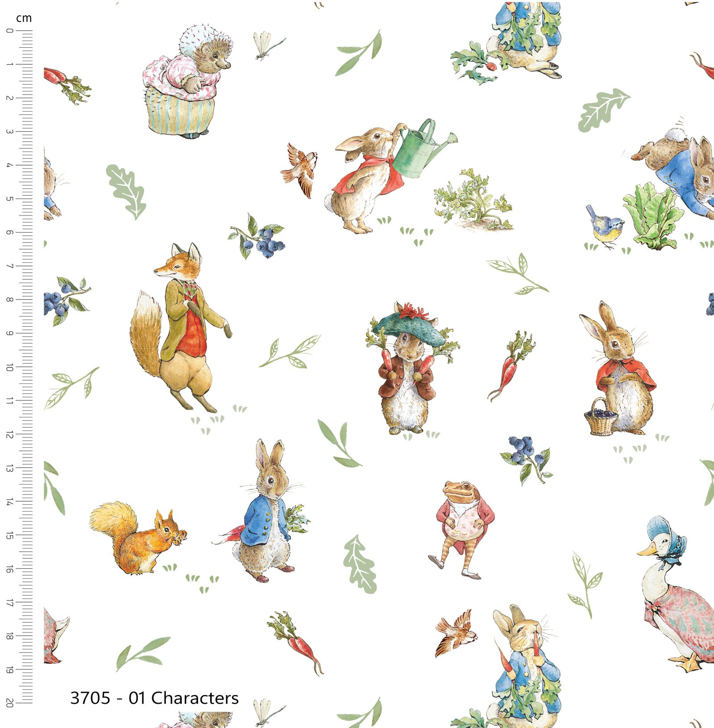The width and height of the screenshot is (714, 728).
Task: Select the hedgehog in pink dress illustration
Action: [187, 81]
